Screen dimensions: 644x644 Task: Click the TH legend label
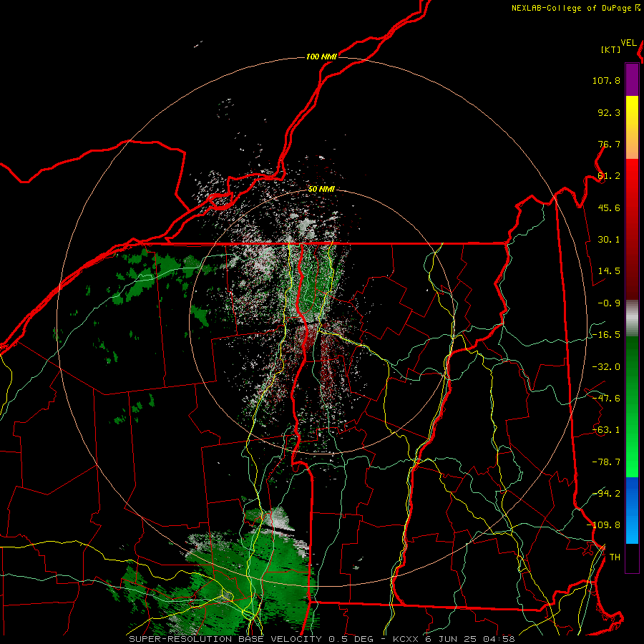coord(615,557)
